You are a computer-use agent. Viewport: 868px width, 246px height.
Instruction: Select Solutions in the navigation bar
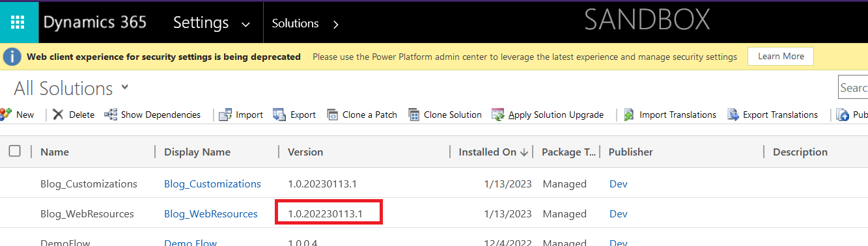[x=295, y=23]
